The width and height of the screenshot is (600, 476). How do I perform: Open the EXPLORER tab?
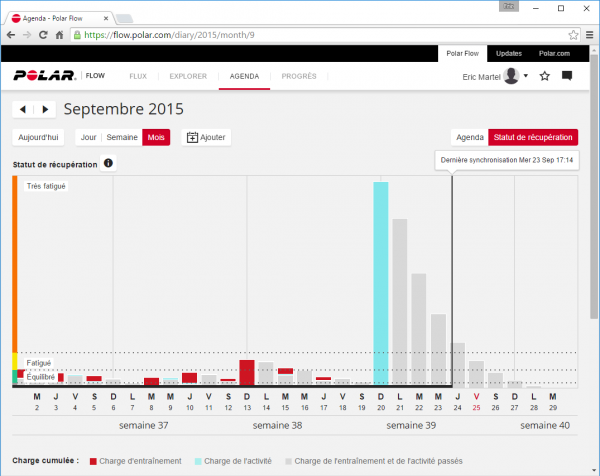point(188,76)
